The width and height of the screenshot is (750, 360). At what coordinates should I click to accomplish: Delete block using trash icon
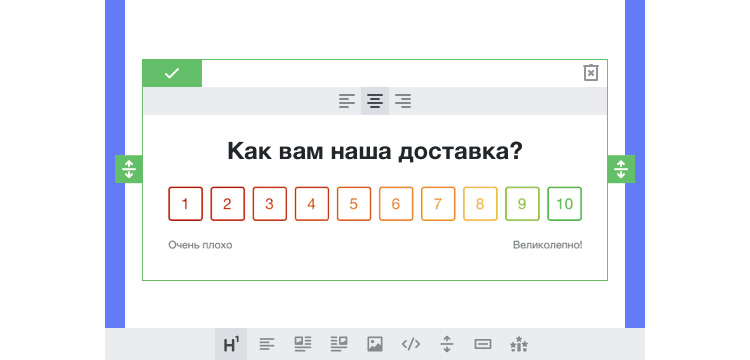coord(591,73)
